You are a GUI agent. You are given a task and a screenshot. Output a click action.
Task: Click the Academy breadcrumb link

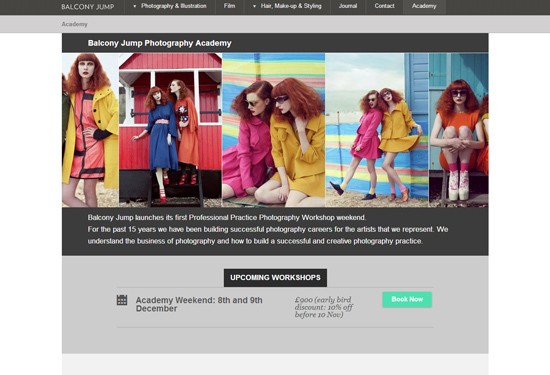point(74,24)
